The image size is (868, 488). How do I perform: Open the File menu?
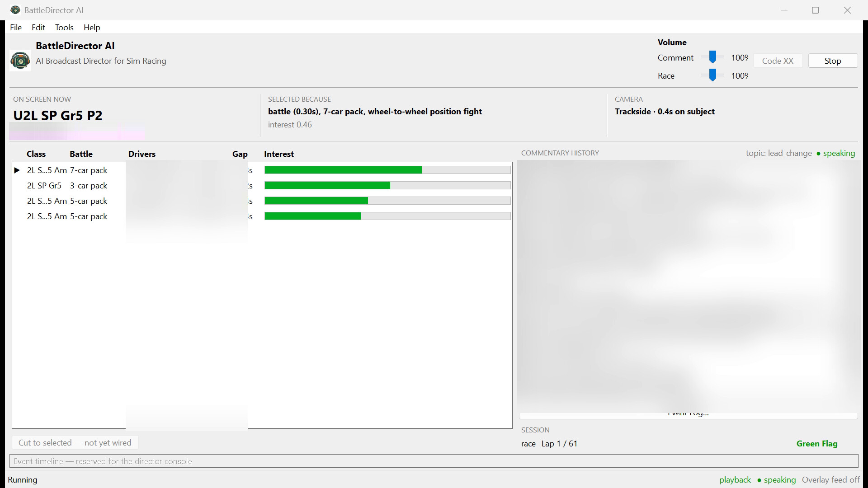16,27
